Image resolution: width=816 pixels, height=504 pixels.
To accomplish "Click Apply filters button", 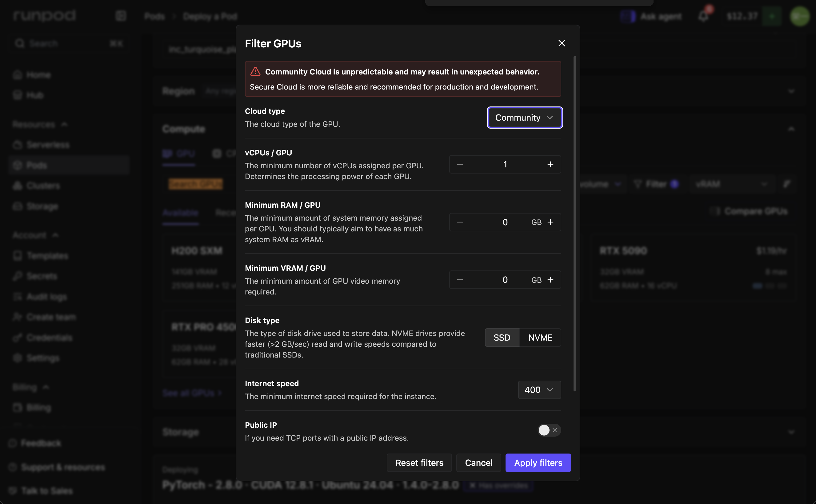I will point(538,463).
